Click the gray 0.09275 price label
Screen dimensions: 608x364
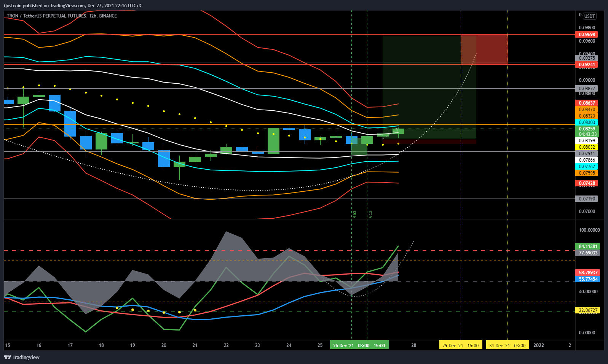(587, 58)
